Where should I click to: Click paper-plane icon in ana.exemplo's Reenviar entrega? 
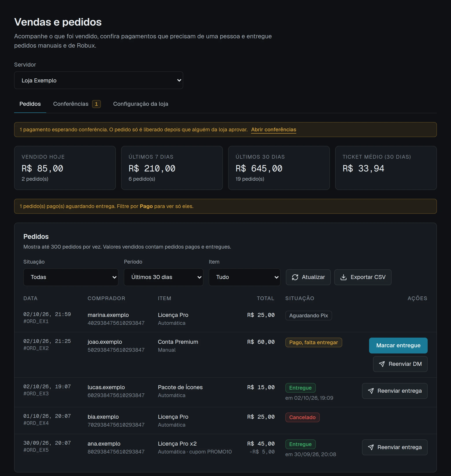371,447
